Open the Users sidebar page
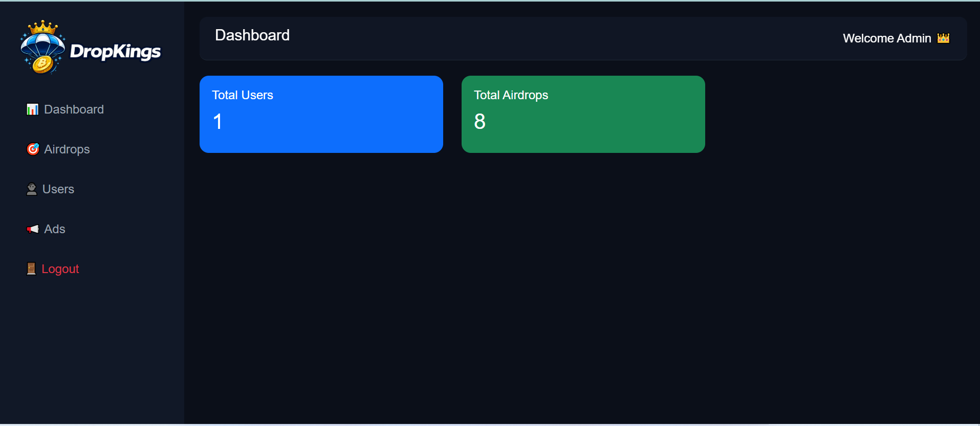 tap(58, 189)
